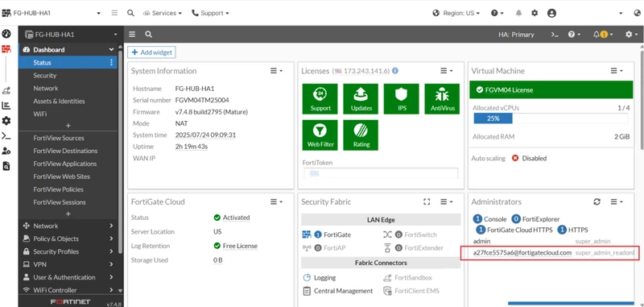The width and height of the screenshot is (644, 307).
Task: Click the terminal prompt icon in the left rail
Action: [x=6, y=136]
